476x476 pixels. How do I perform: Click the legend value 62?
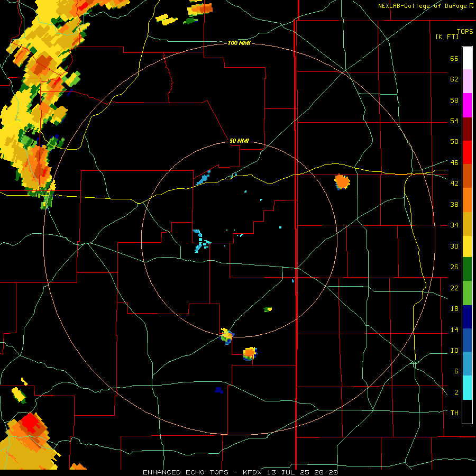(x=454, y=79)
